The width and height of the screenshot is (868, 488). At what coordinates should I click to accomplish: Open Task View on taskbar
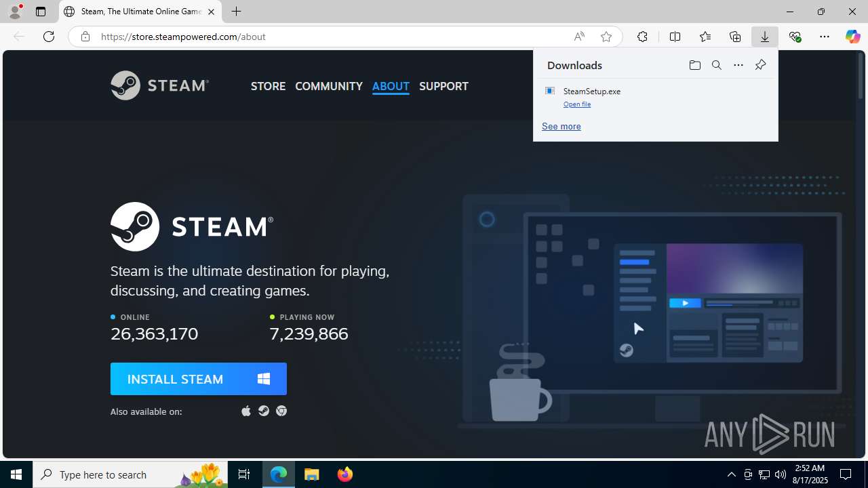point(244,474)
